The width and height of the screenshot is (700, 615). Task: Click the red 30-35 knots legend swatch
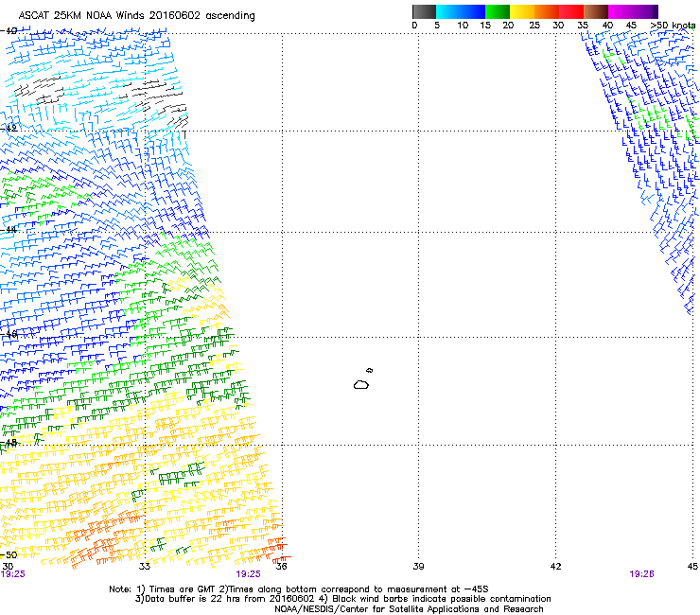[x=571, y=11]
